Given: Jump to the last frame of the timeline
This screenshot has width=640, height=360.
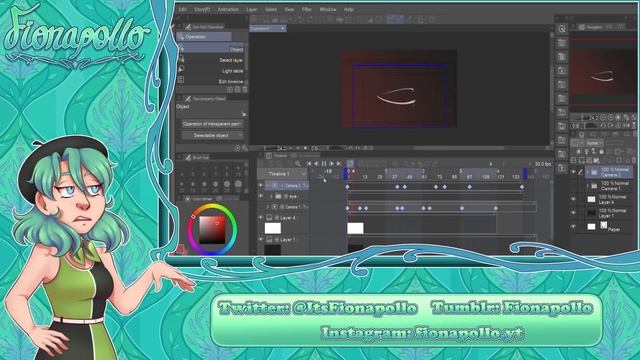Looking at the screenshot, I should click(x=339, y=164).
